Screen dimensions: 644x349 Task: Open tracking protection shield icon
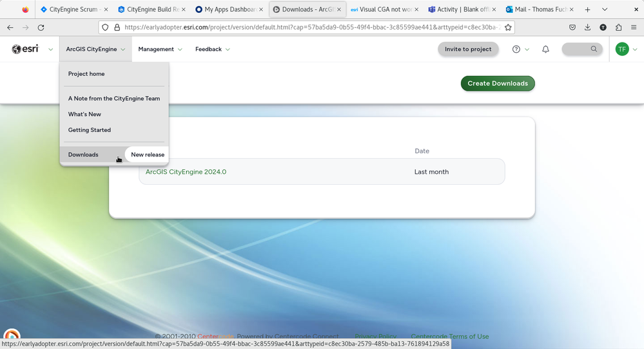[105, 28]
